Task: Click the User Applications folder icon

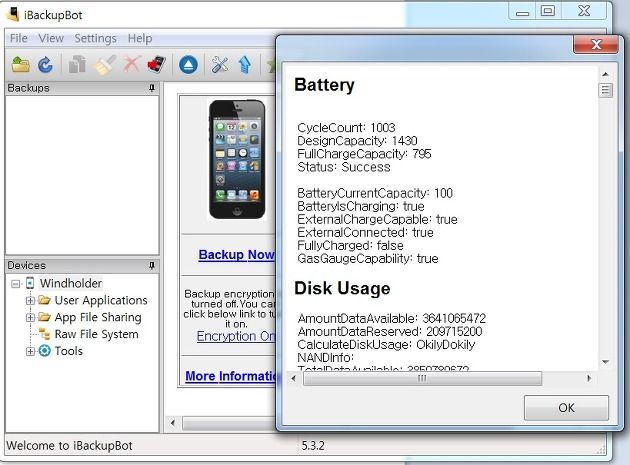Action: coord(44,300)
